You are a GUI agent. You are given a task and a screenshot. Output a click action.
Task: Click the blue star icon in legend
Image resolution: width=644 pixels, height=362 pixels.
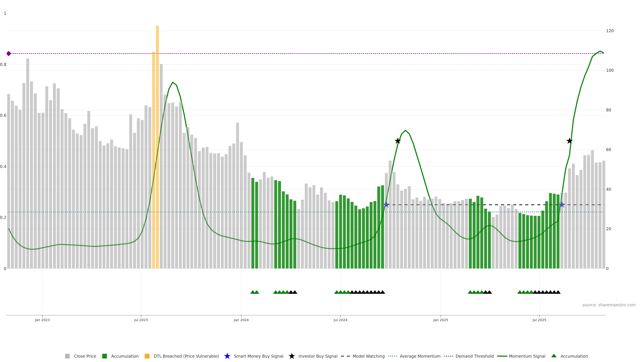[227, 356]
